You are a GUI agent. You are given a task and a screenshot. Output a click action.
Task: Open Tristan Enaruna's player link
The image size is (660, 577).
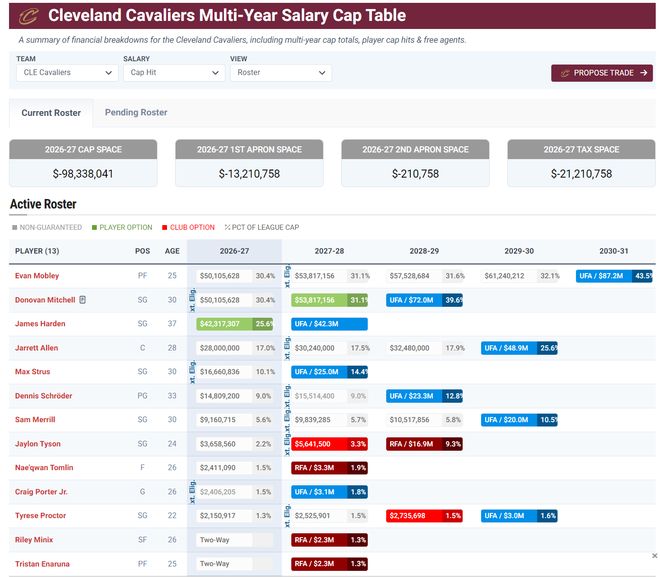[42, 564]
